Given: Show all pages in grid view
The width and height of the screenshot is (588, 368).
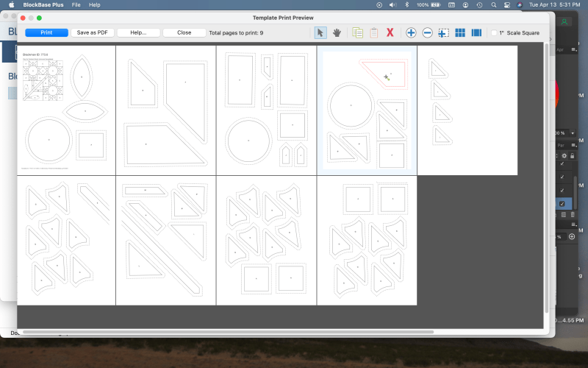Looking at the screenshot, I should tap(460, 33).
